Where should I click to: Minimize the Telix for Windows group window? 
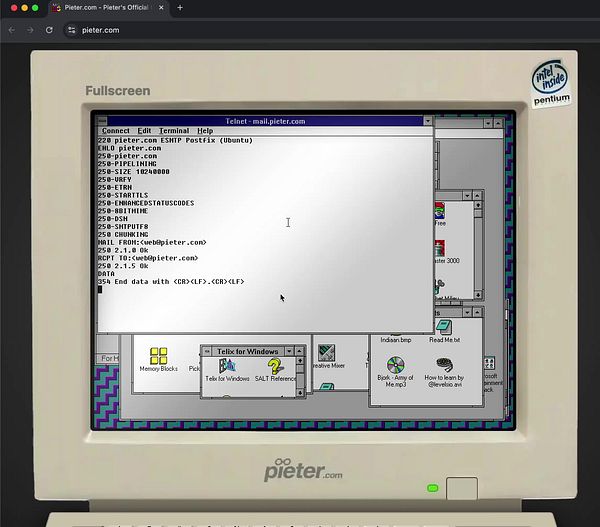pyautogui.click(x=289, y=351)
